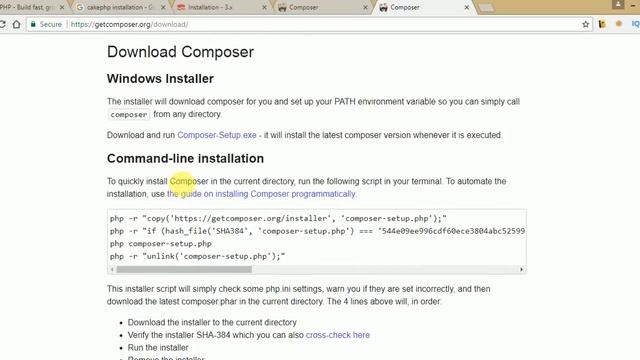Open the guide on installing Composer programmatically
This screenshot has width=640, height=360.
[261, 194]
